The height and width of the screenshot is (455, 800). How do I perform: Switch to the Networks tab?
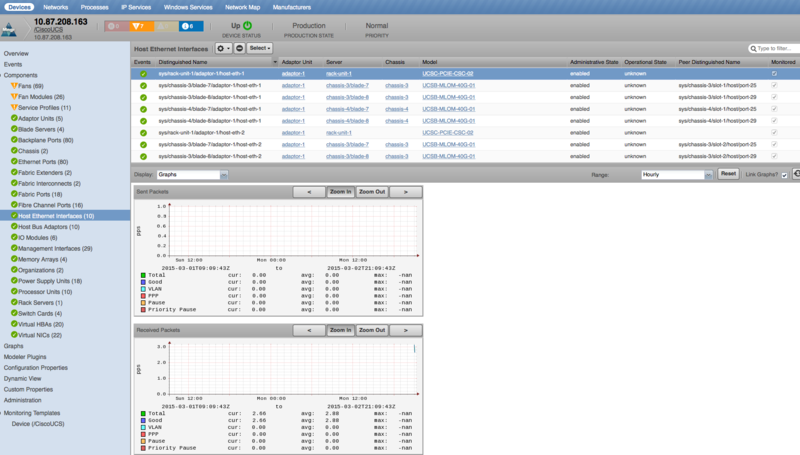(x=56, y=7)
